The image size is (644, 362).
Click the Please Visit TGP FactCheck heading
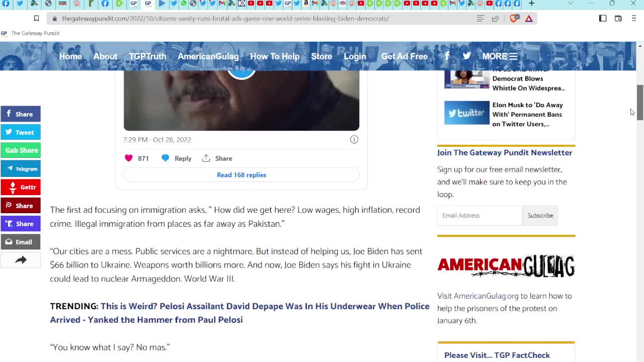pyautogui.click(x=497, y=355)
